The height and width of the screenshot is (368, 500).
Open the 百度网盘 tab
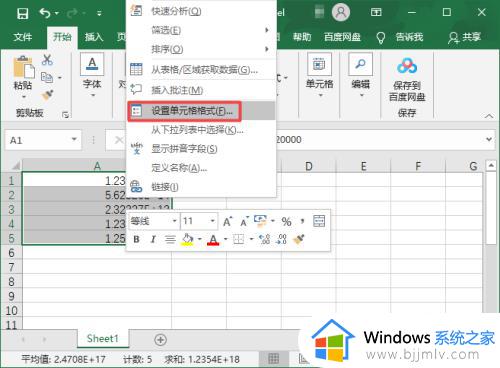click(x=342, y=37)
